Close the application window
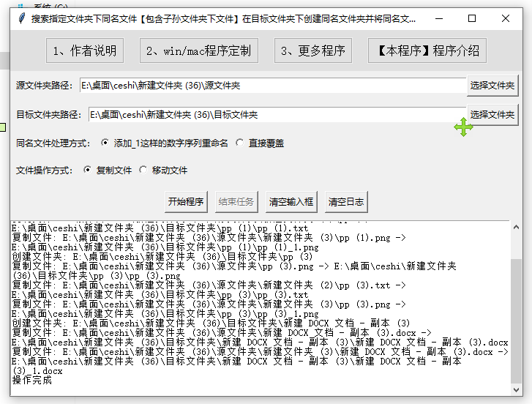532x404 pixels. (x=506, y=18)
